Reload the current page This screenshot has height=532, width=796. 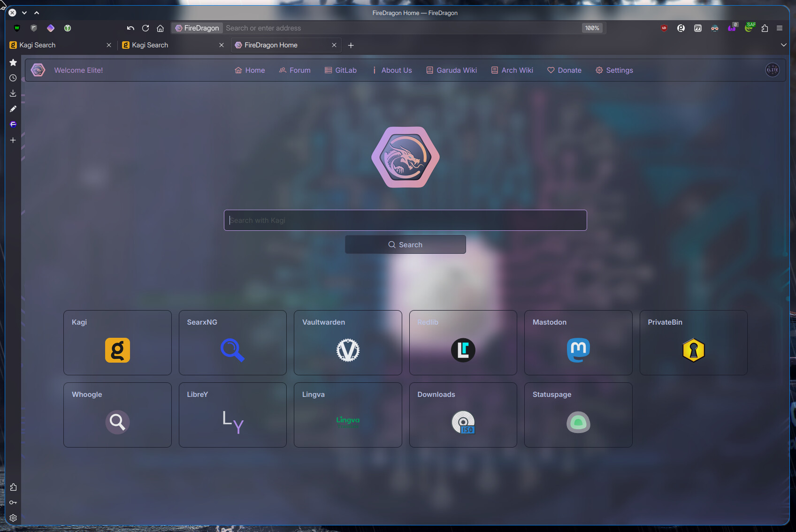point(145,28)
